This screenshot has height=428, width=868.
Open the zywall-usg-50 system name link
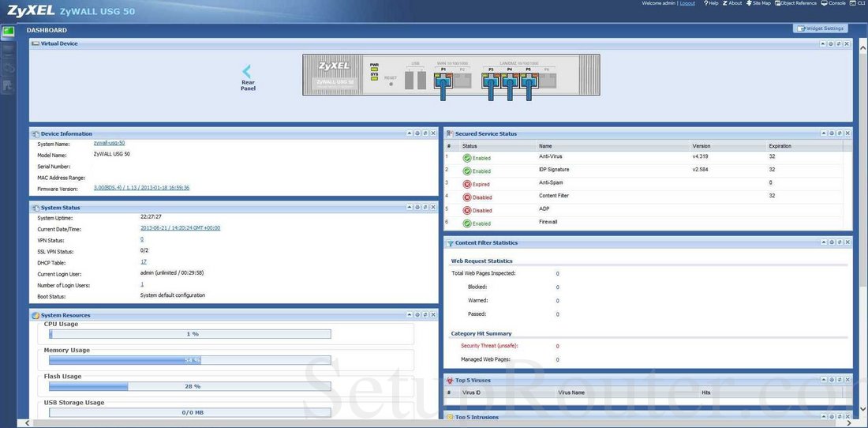point(109,143)
